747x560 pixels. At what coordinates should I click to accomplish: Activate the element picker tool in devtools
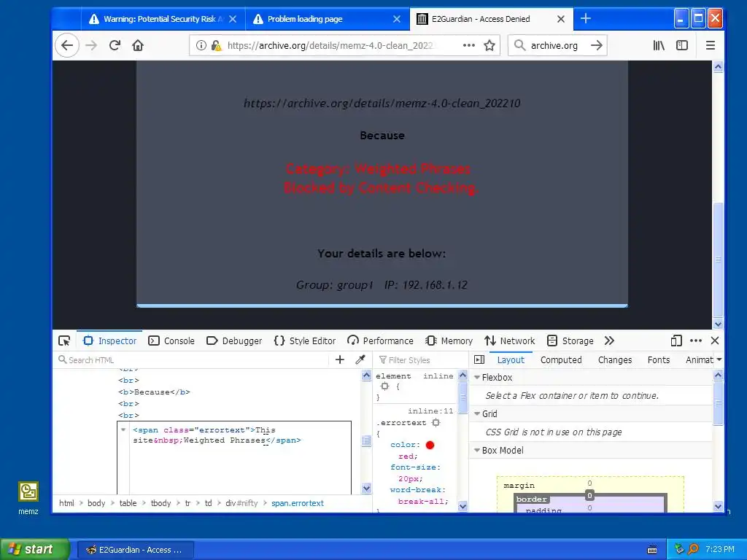64,341
